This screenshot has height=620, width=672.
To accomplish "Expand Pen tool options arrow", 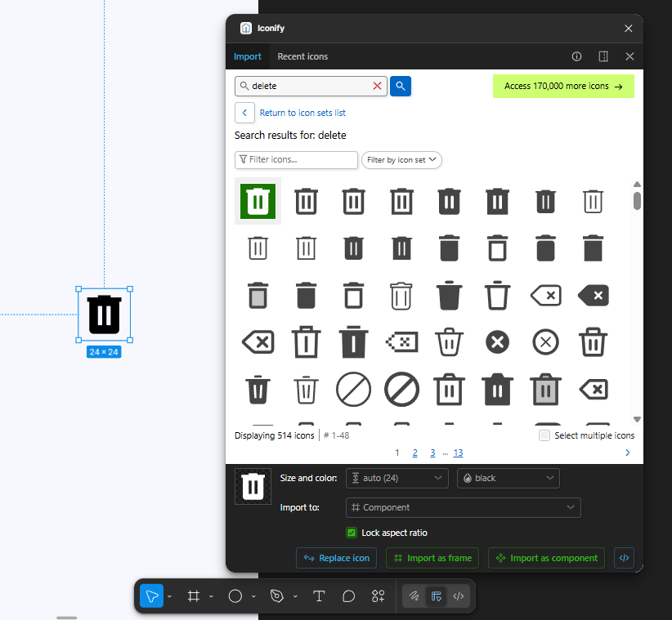I will tap(295, 596).
